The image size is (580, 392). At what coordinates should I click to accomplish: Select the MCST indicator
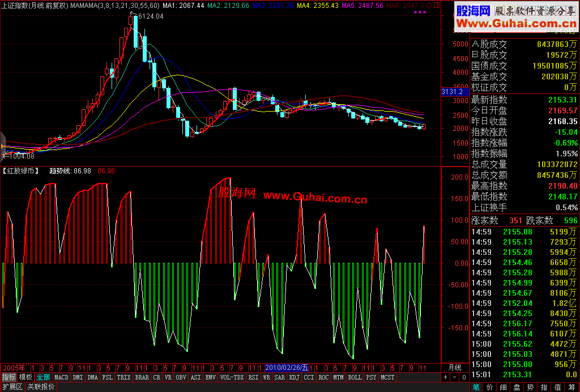point(387,377)
